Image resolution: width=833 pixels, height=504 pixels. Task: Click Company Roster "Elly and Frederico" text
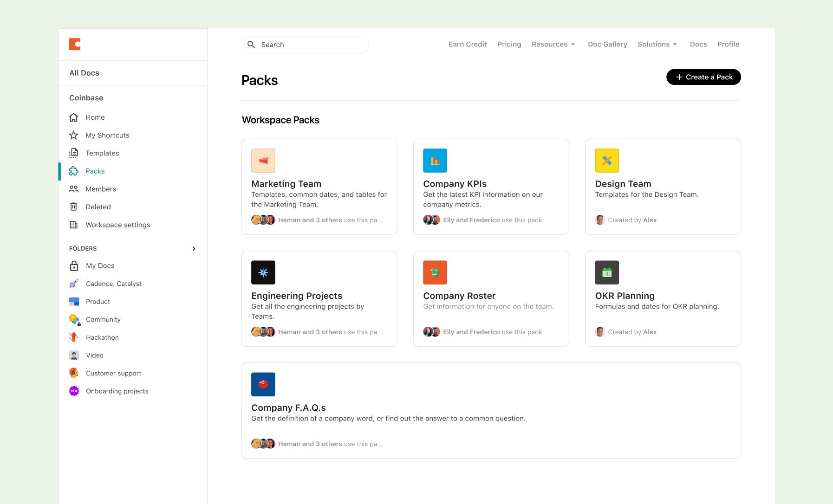[x=471, y=332]
